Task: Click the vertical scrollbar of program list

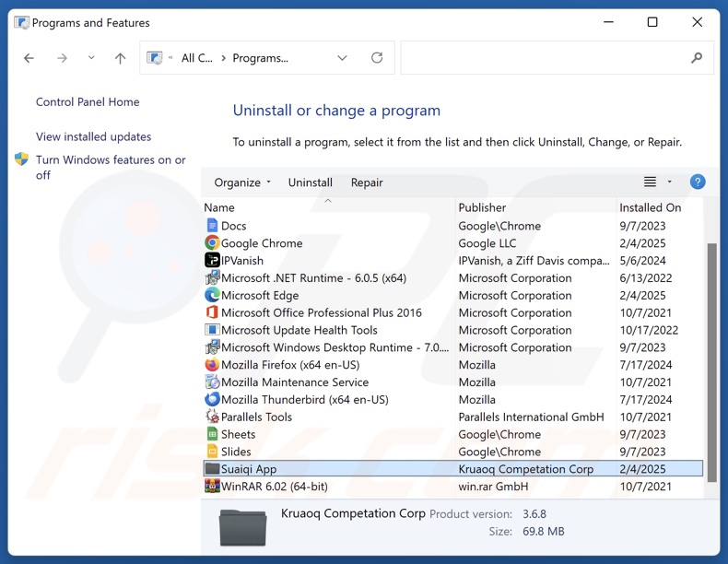Action: click(x=711, y=362)
